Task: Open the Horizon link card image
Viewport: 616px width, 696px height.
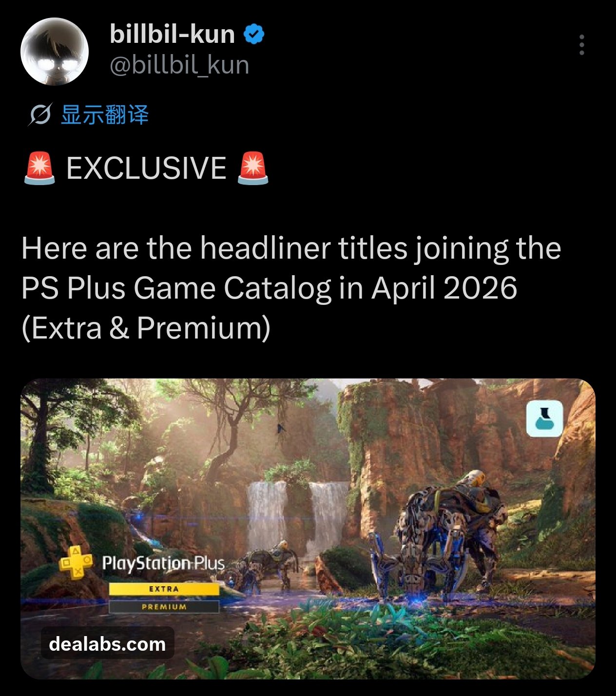Action: tap(308, 528)
